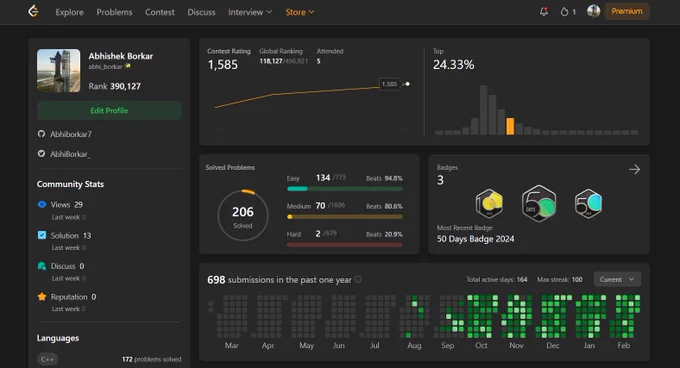Open the Discuss menu item

click(x=201, y=12)
